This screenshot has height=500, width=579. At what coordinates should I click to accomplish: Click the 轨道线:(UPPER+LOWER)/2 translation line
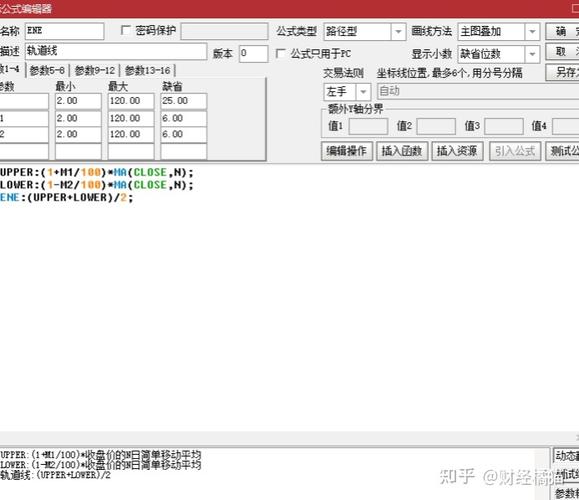tap(55, 475)
